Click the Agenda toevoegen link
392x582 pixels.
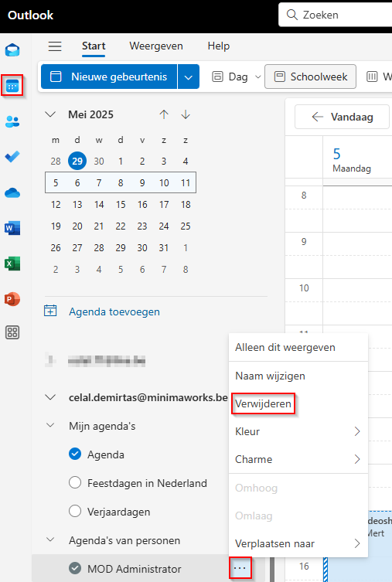(114, 311)
